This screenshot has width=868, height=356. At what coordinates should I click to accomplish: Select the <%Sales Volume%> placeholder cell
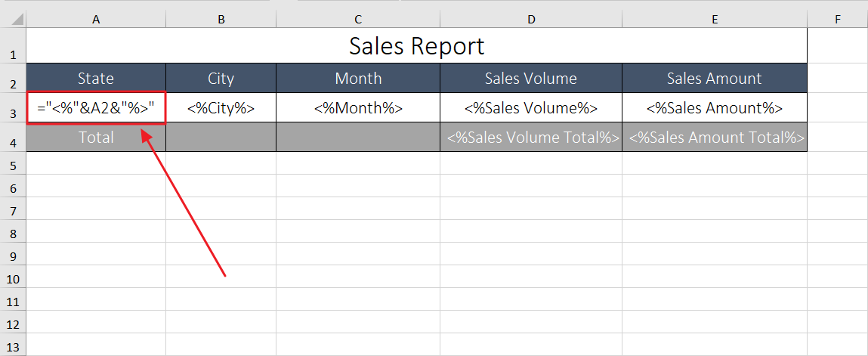[531, 108]
